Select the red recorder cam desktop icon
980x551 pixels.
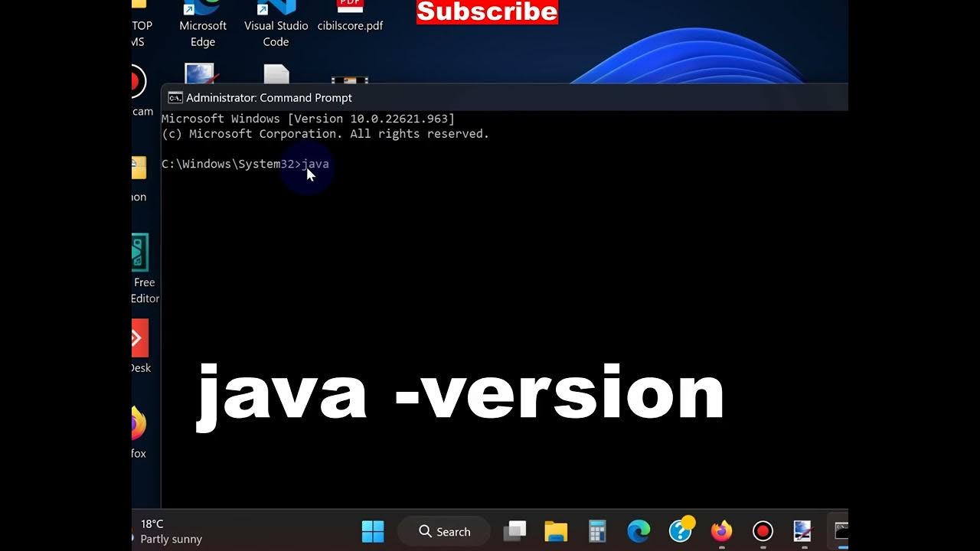141,92
